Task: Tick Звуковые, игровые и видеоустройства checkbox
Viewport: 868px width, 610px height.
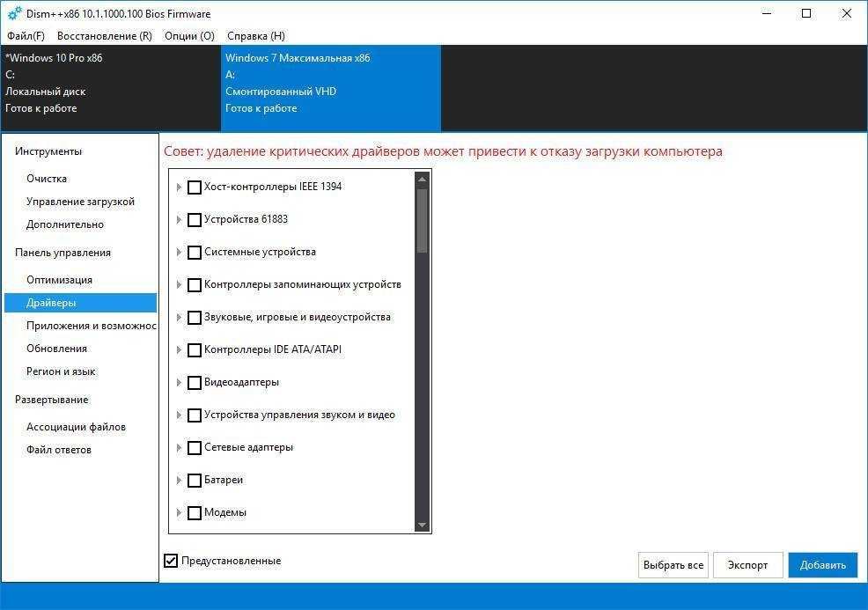Action: [x=195, y=318]
